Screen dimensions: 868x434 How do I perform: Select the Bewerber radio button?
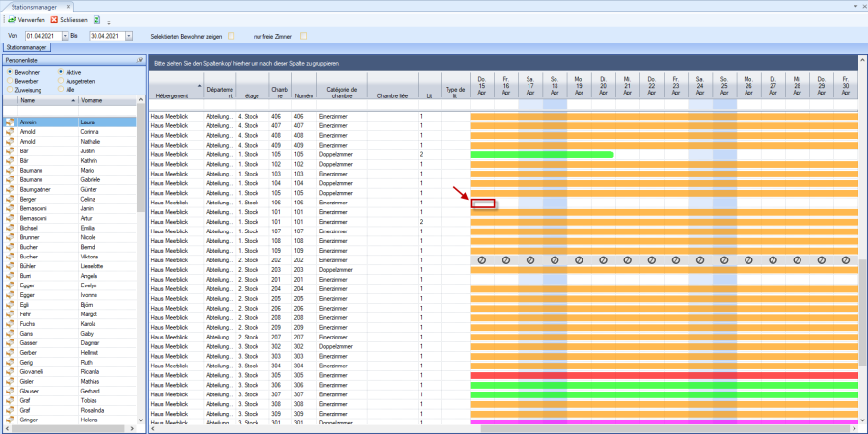tap(10, 81)
